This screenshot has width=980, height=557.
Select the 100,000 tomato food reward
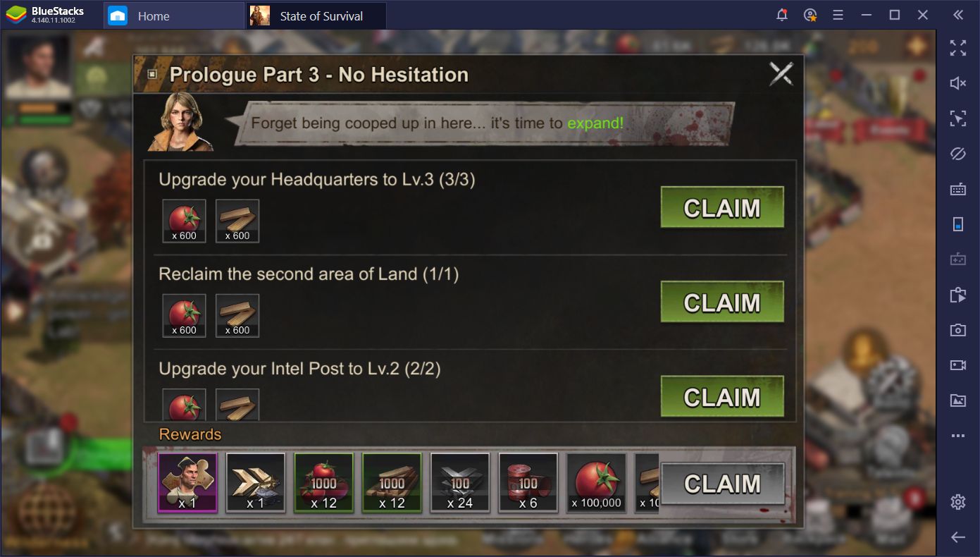597,483
